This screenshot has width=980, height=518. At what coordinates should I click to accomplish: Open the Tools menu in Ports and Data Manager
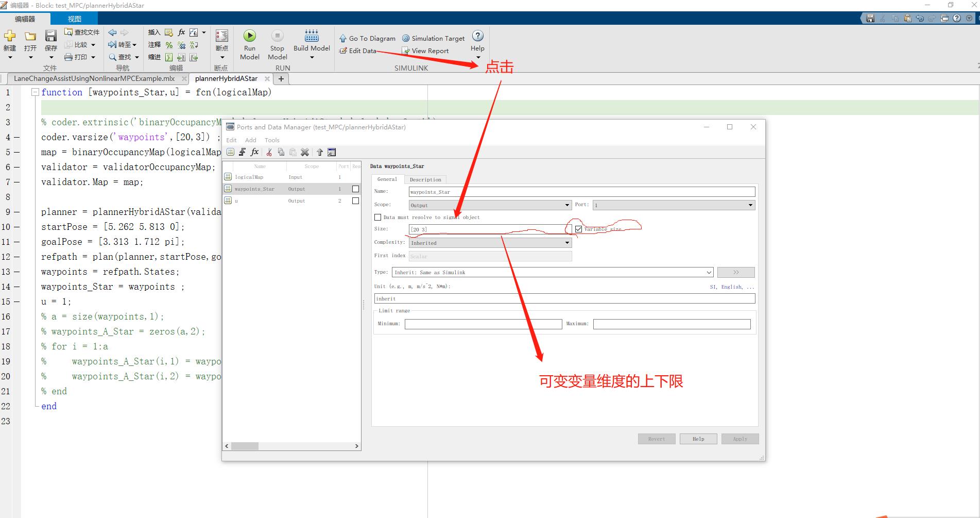pos(272,140)
